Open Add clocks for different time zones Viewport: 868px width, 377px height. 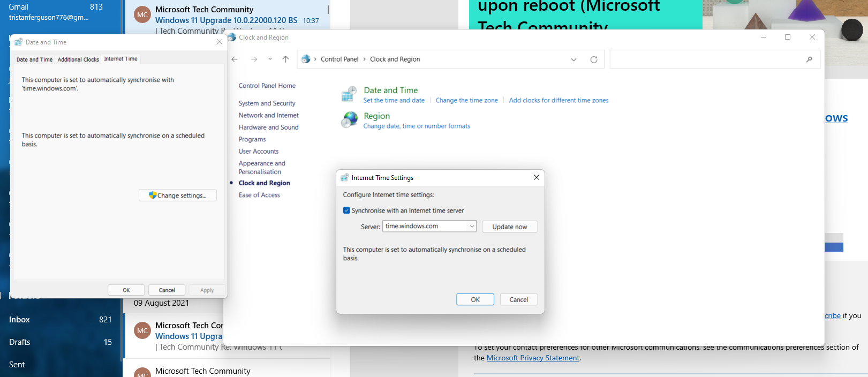(x=559, y=101)
